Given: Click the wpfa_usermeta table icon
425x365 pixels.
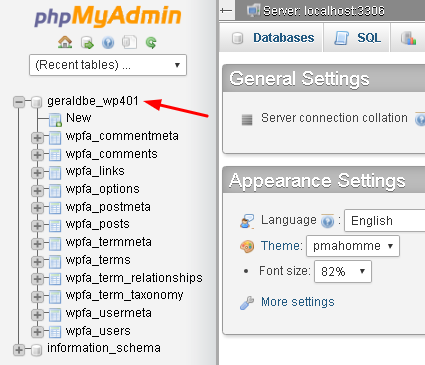Looking at the screenshot, I should click(55, 314).
